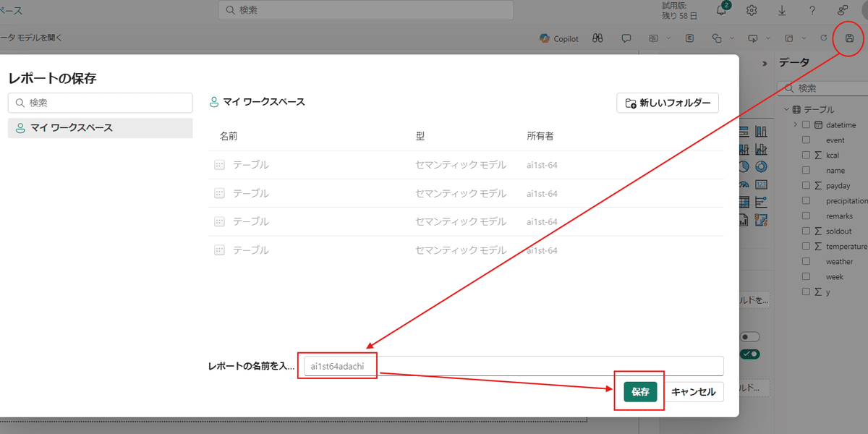Click the text box icon in toolbar
Image resolution: width=868 pixels, height=434 pixels.
click(x=689, y=38)
